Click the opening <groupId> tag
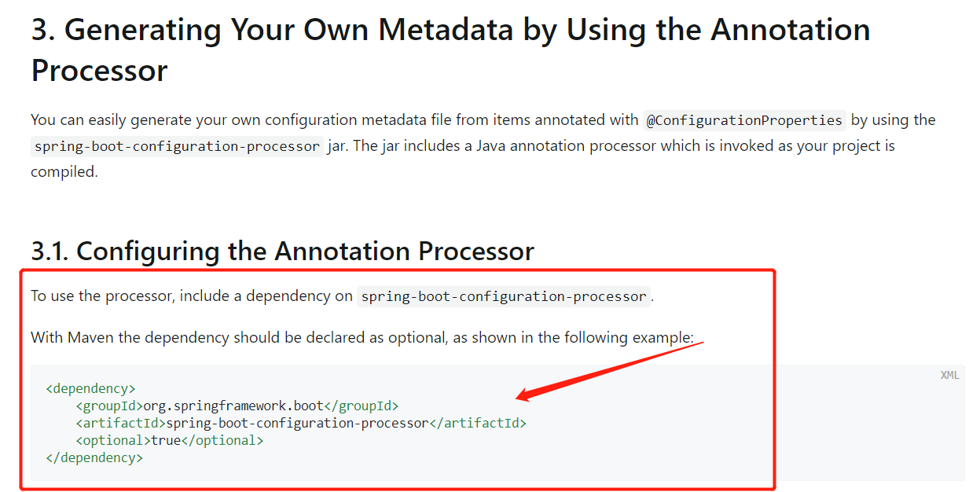This screenshot has width=980, height=492. click(x=109, y=406)
